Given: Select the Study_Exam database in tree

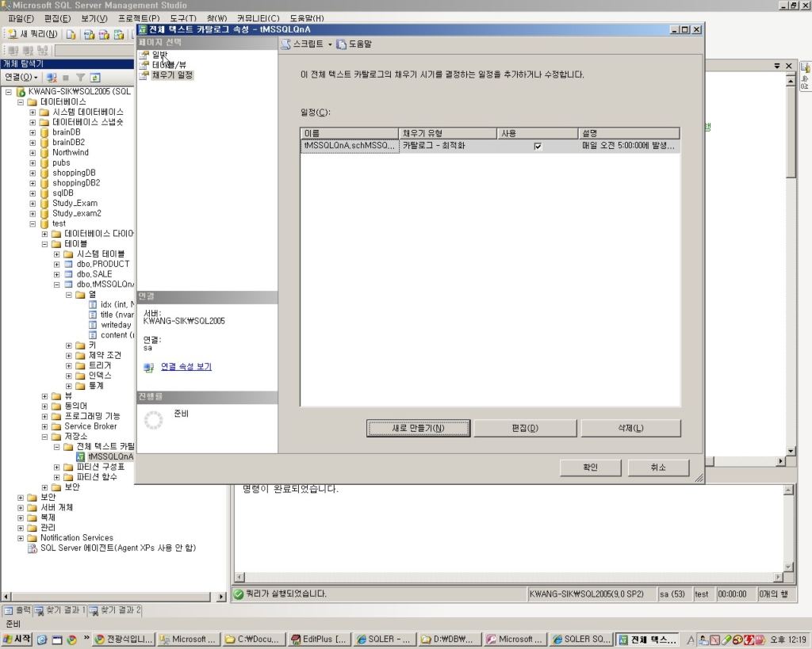Looking at the screenshot, I should click(x=75, y=204).
